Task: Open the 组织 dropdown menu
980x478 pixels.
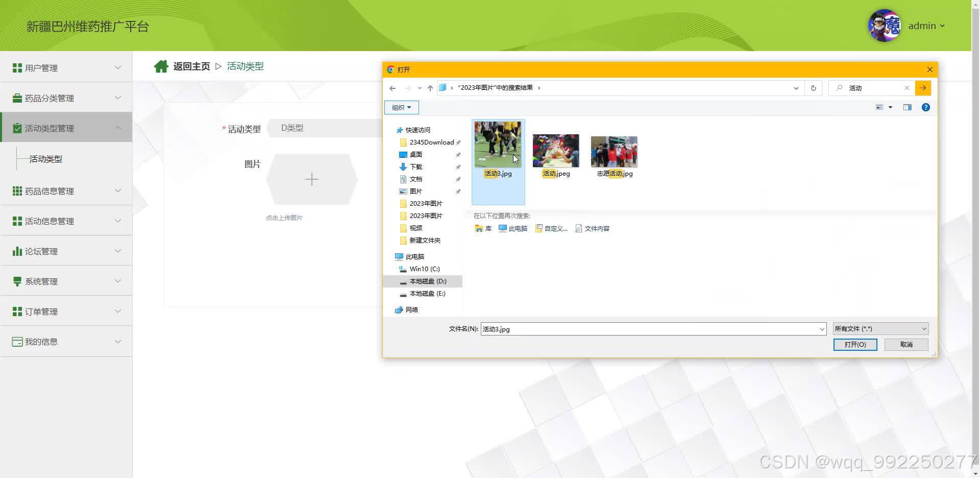Action: click(401, 107)
